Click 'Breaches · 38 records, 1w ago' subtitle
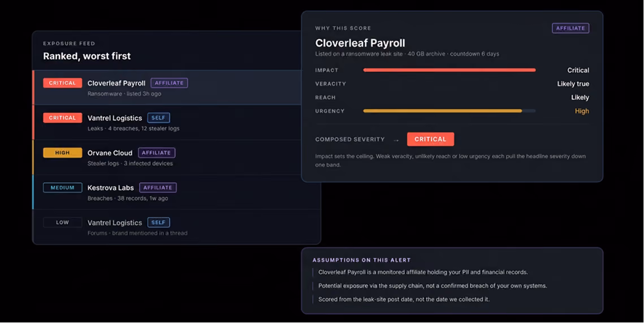Screen dimensions: 644x323 128,199
